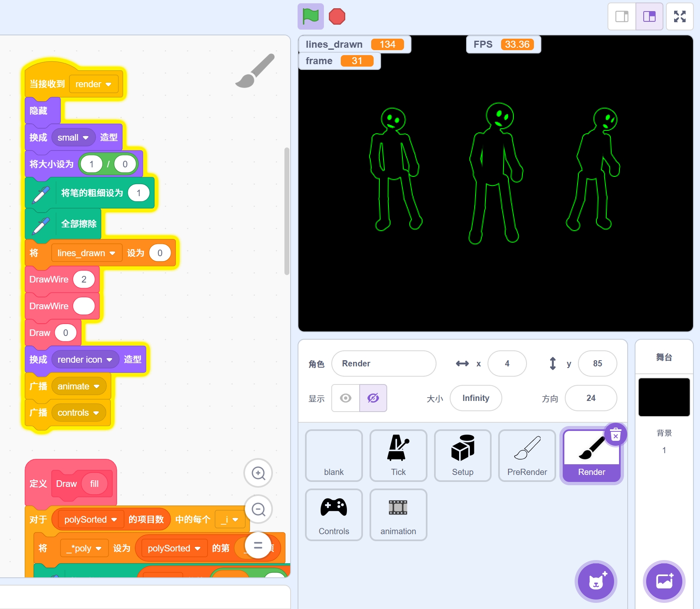The height and width of the screenshot is (609, 700).
Task: Zoom out of the code workspace
Action: 258,509
